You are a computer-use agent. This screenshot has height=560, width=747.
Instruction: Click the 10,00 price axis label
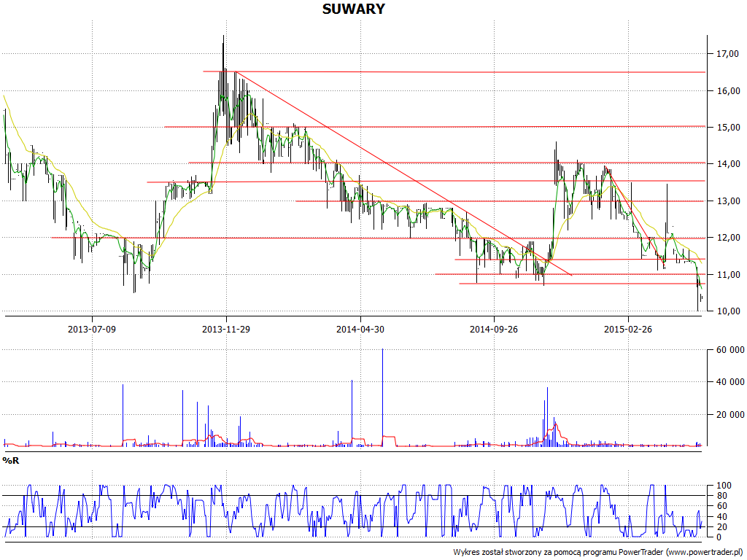pyautogui.click(x=728, y=311)
